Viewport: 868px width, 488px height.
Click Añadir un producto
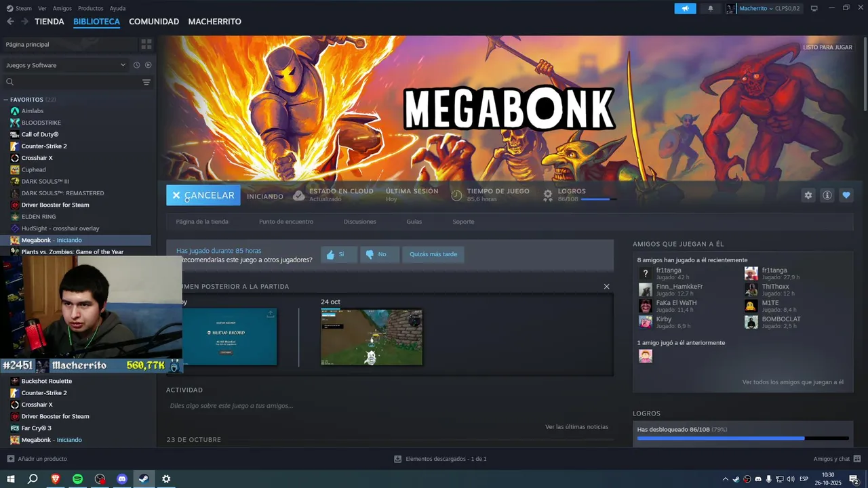point(37,459)
